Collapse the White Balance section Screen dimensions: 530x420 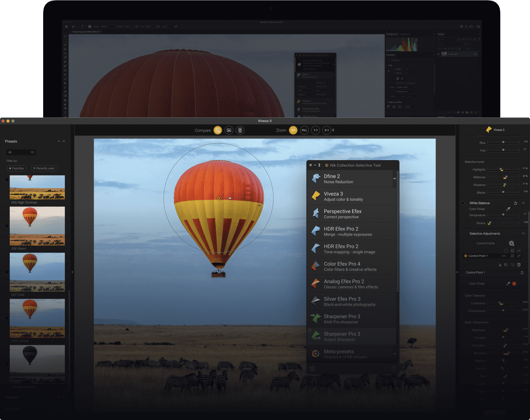coord(523,203)
